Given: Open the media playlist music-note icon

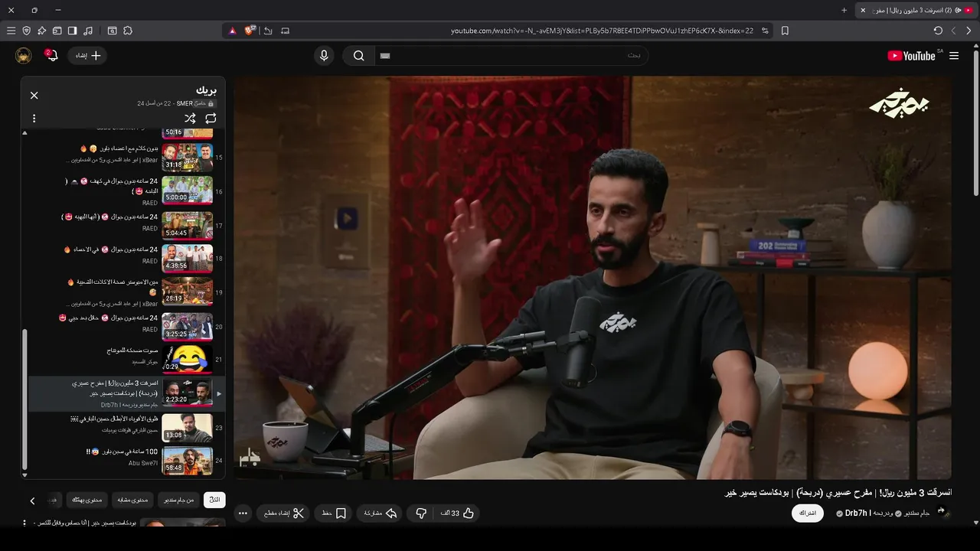Looking at the screenshot, I should tap(88, 31).
